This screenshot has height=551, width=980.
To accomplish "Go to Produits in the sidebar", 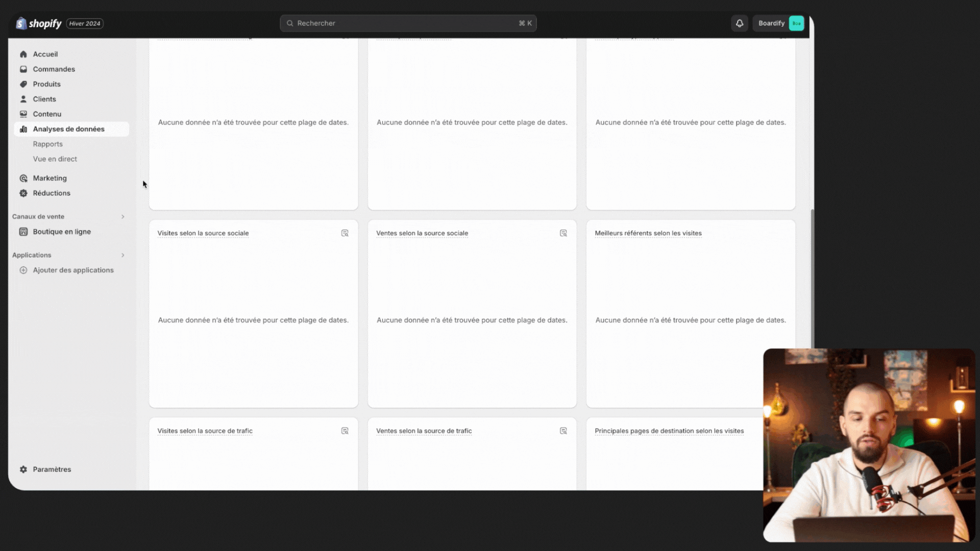I will tap(46, 84).
